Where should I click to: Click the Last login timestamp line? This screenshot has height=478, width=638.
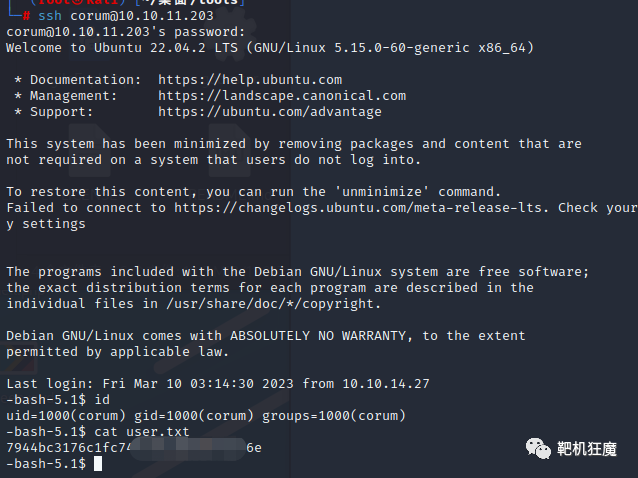pyautogui.click(x=218, y=384)
